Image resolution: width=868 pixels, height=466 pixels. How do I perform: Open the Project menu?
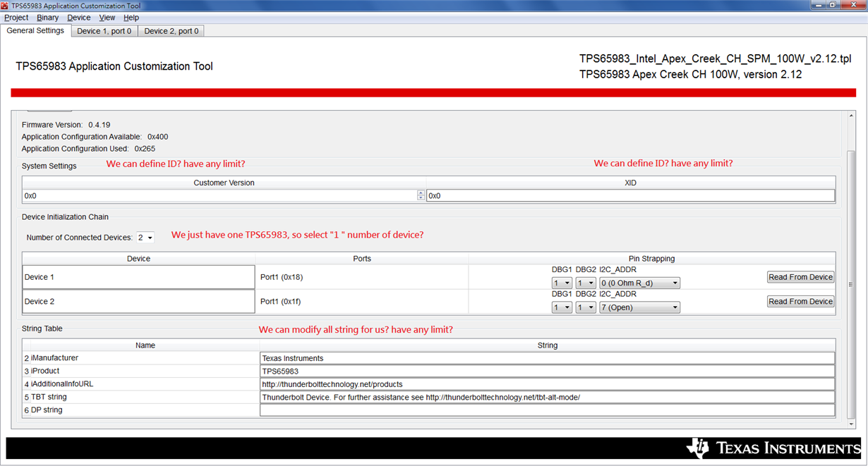pyautogui.click(x=16, y=18)
